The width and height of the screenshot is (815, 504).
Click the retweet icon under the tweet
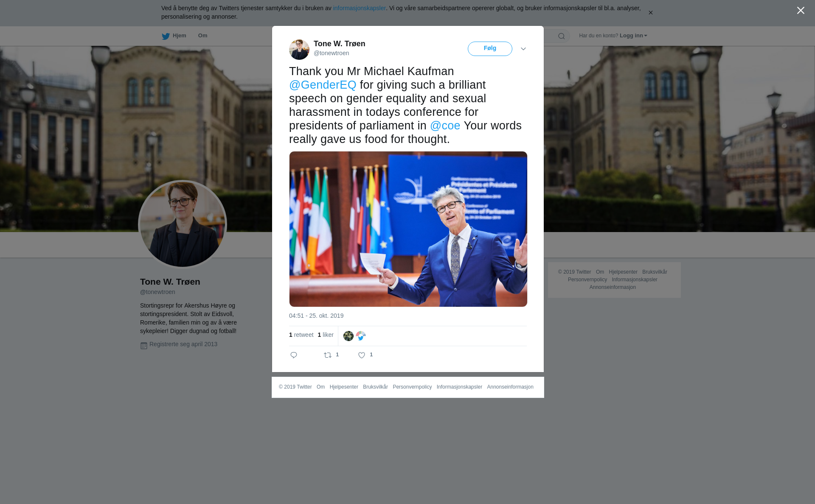[x=328, y=355]
